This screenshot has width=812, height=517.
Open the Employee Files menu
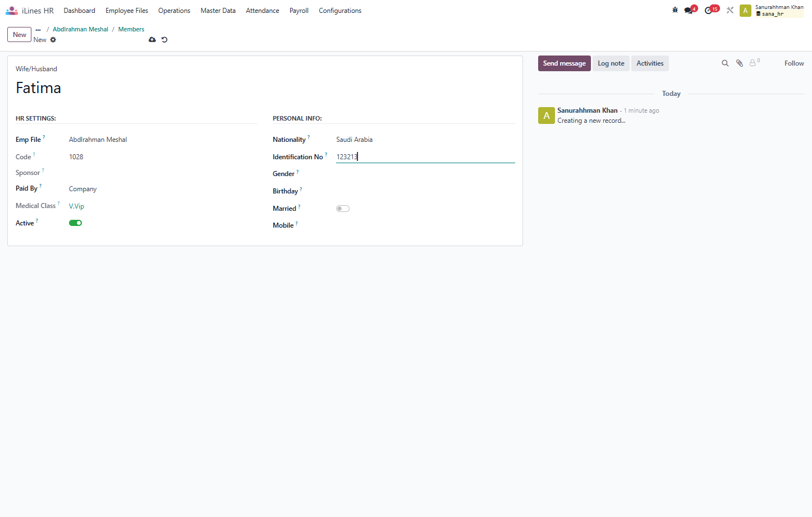tap(127, 11)
